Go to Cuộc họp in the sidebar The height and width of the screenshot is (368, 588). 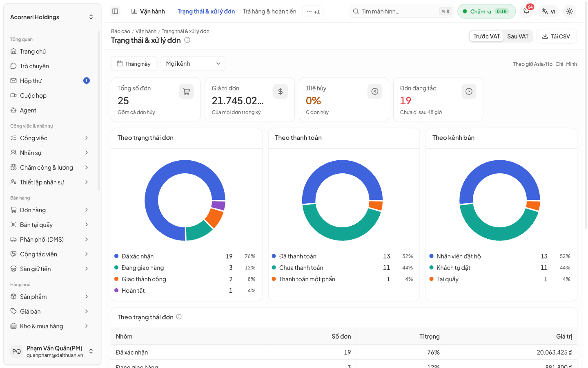tap(50, 96)
